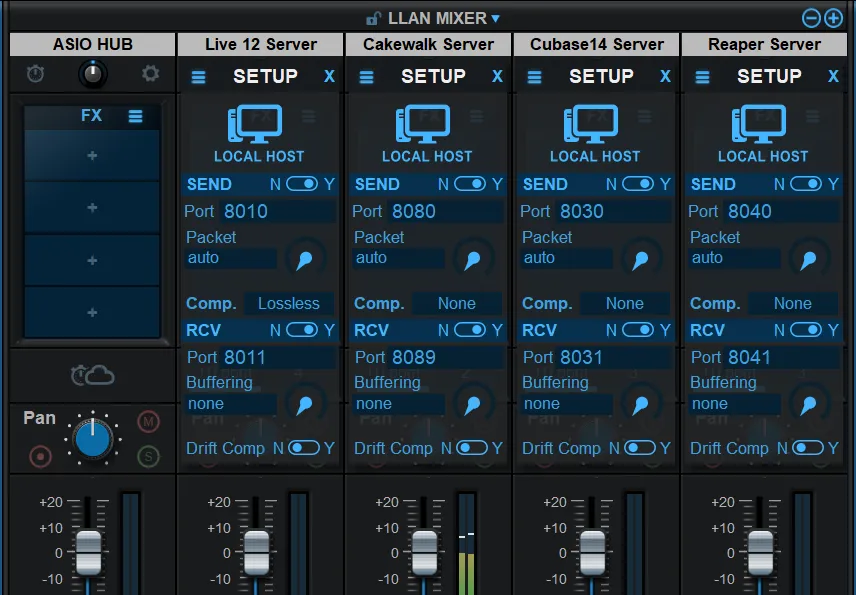Click the minus zoom-out button
This screenshot has height=595, width=856.
(811, 19)
